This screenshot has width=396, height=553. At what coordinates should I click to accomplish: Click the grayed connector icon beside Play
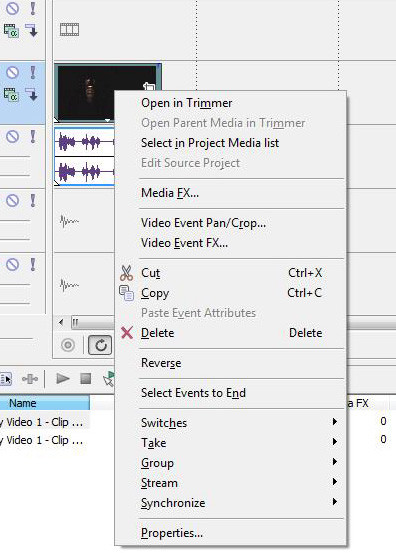pos(30,379)
